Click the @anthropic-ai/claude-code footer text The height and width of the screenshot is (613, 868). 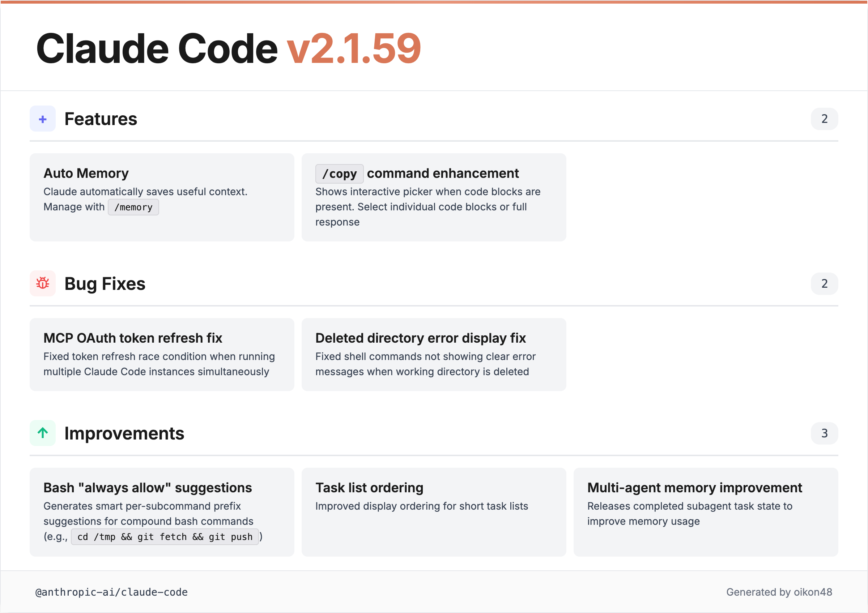(x=111, y=592)
